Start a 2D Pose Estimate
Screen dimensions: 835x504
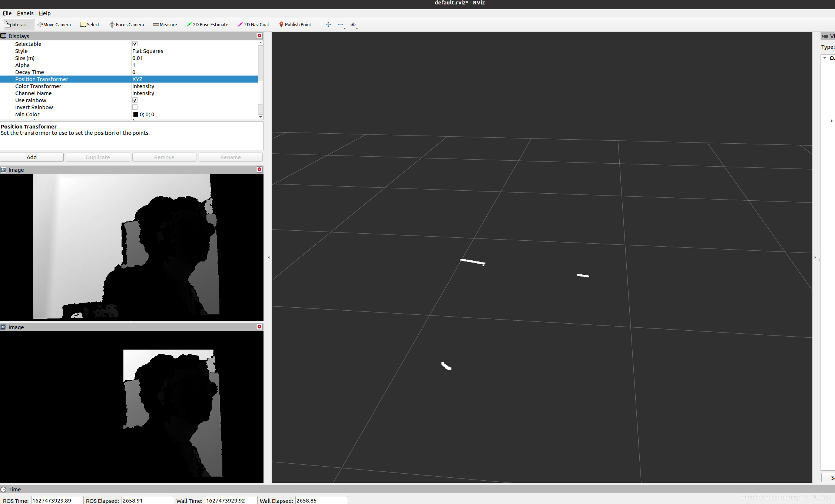coord(207,25)
